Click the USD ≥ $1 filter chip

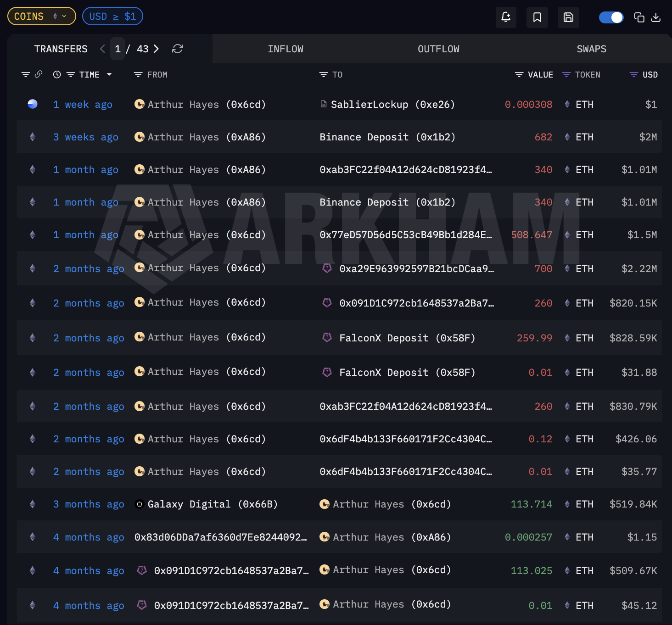point(112,16)
